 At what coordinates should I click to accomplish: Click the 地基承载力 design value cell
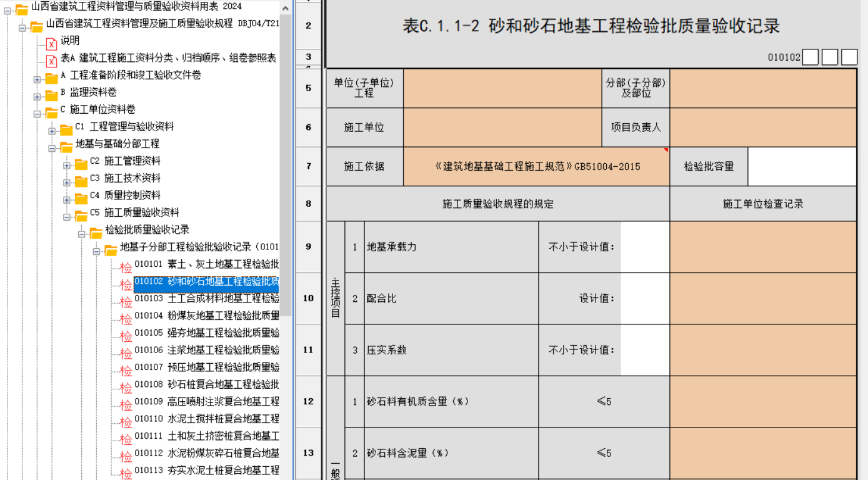click(x=645, y=247)
